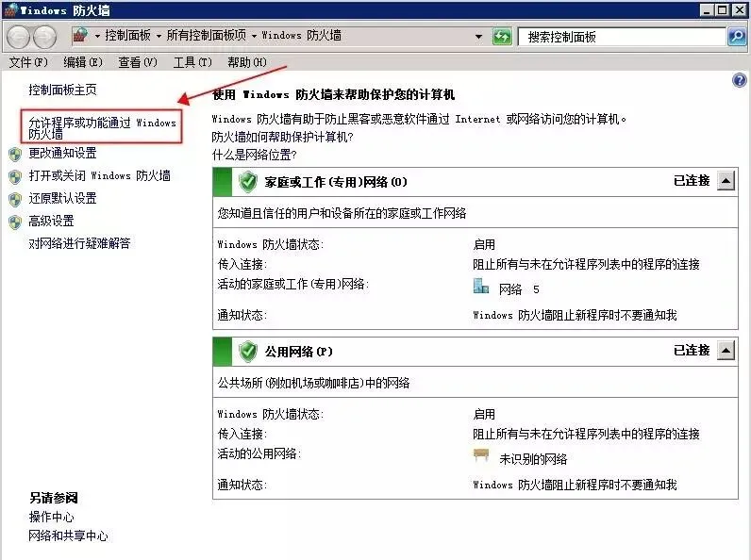The width and height of the screenshot is (751, 560).
Task: Click the firewall icon in address bar
Action: [80, 36]
